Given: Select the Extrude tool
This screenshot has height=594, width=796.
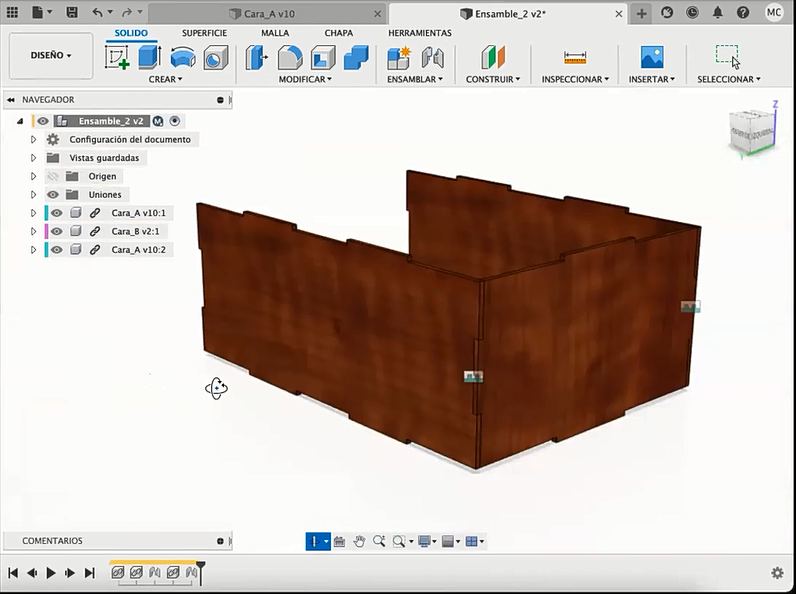Looking at the screenshot, I should point(150,57).
